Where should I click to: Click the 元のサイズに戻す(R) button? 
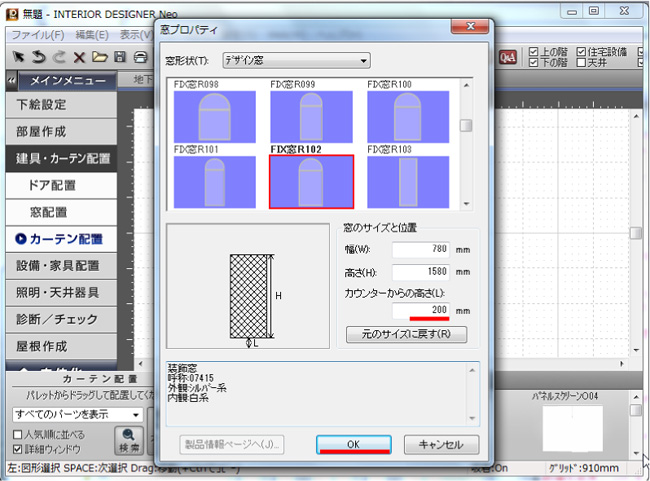pos(405,334)
